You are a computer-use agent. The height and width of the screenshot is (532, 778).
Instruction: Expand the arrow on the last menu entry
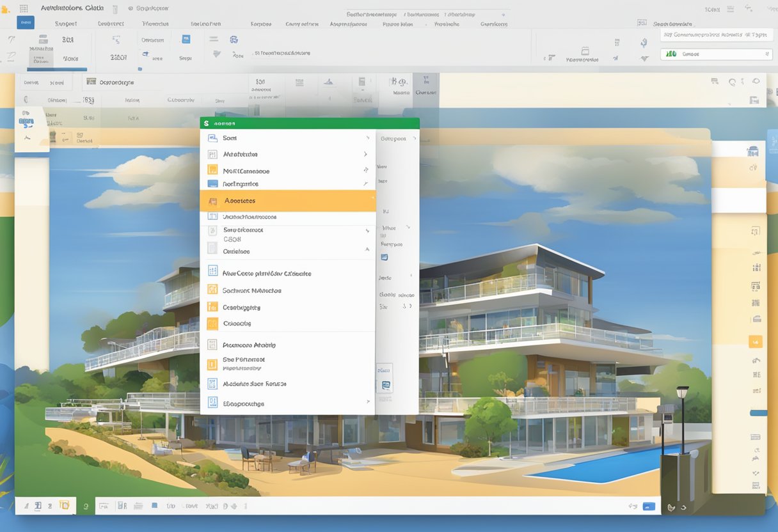coord(367,402)
